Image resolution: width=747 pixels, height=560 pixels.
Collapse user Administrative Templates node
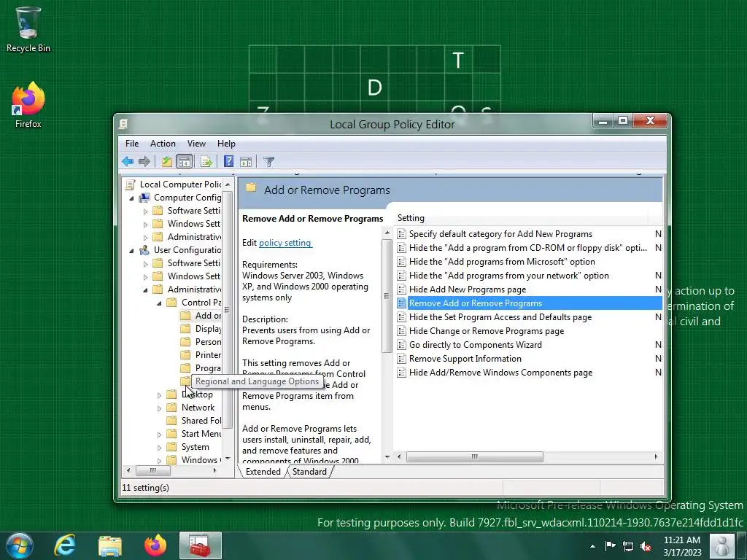145,290
